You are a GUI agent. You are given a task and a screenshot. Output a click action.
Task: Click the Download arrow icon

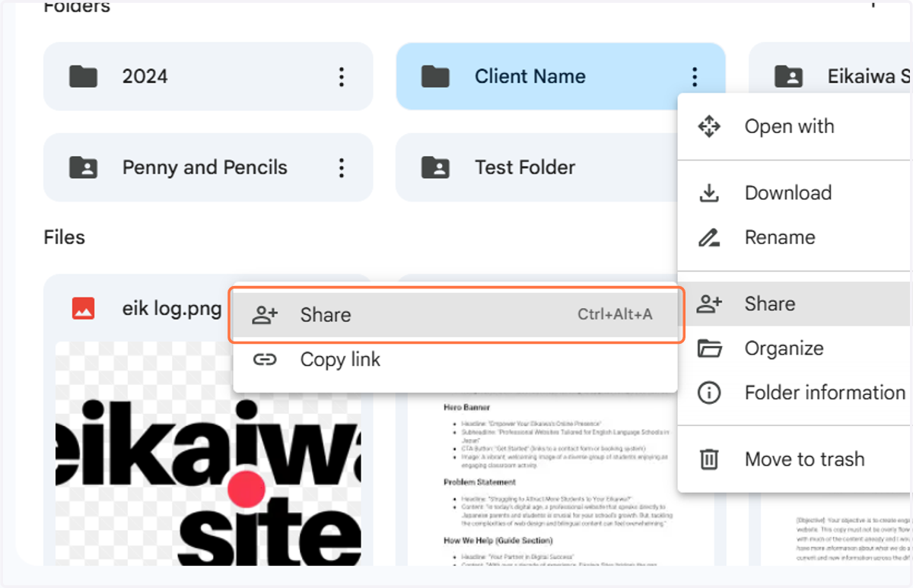coord(709,193)
